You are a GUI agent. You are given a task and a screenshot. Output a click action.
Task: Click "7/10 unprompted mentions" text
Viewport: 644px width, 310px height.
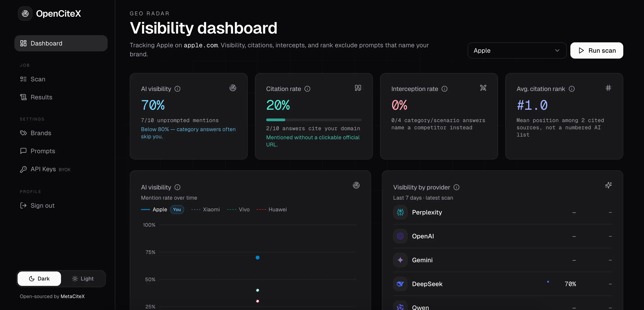180,120
